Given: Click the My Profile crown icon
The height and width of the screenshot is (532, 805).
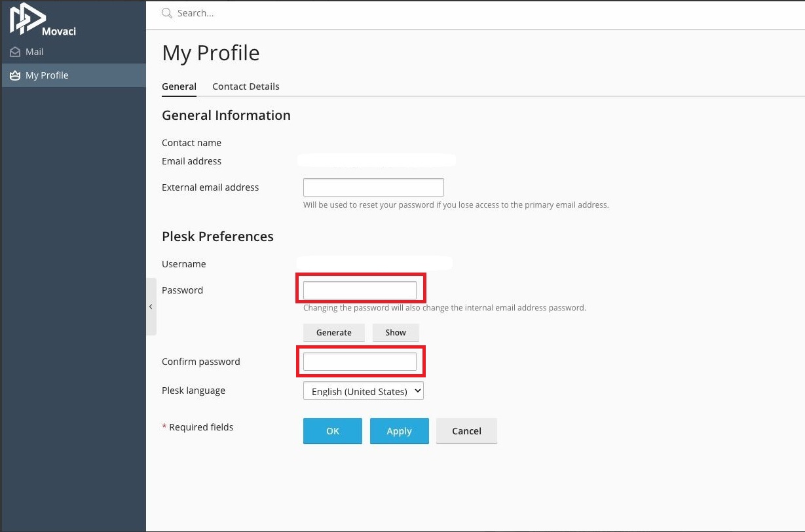Looking at the screenshot, I should coord(15,75).
